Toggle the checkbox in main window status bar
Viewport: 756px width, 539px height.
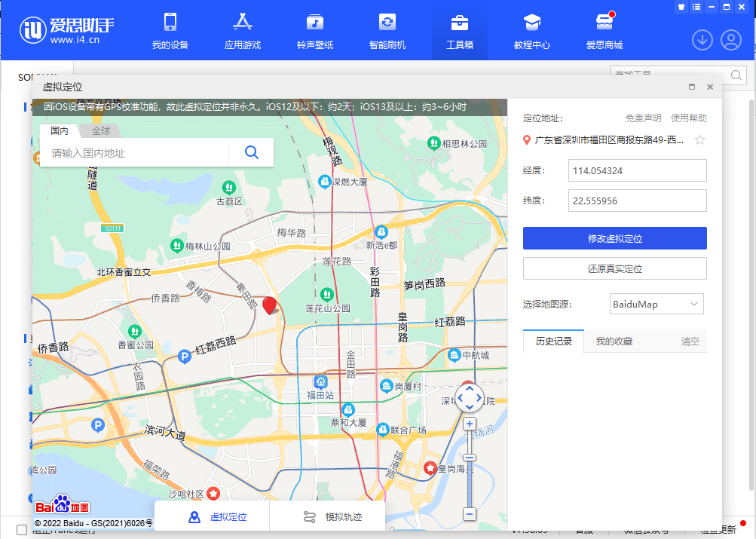22,530
